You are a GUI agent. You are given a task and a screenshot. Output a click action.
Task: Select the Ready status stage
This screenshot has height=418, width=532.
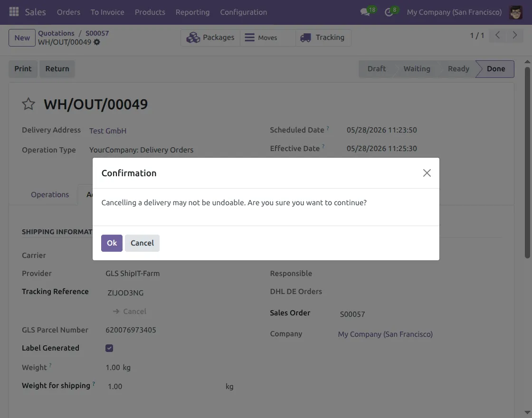458,69
